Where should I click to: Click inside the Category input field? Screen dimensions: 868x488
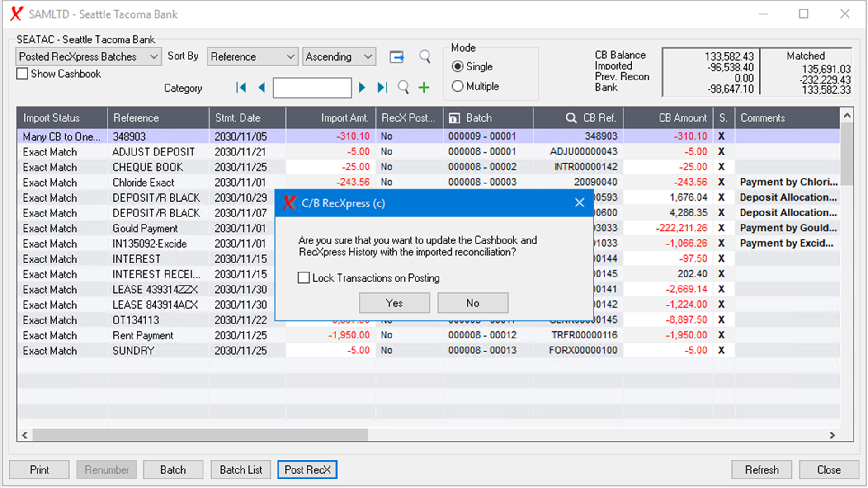[312, 88]
